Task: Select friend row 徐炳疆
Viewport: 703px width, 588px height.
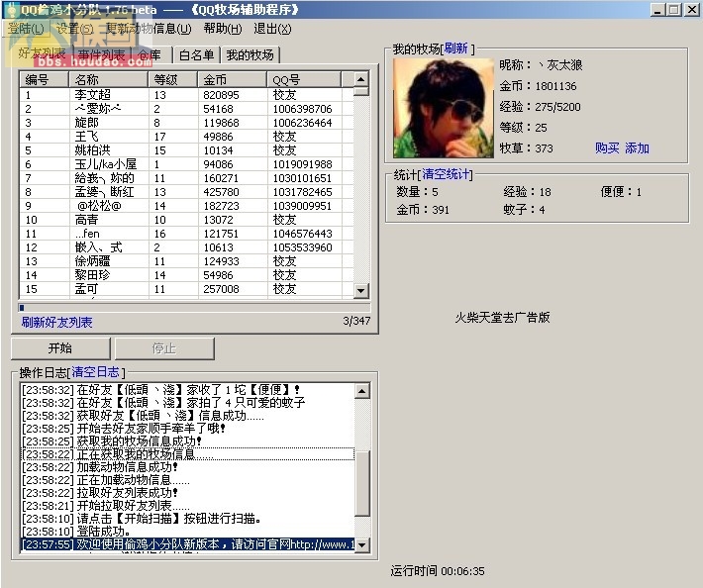Action: tap(186, 261)
